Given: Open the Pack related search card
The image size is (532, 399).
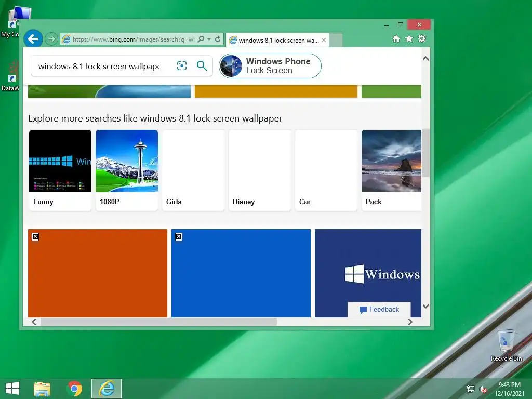Looking at the screenshot, I should pos(392,170).
